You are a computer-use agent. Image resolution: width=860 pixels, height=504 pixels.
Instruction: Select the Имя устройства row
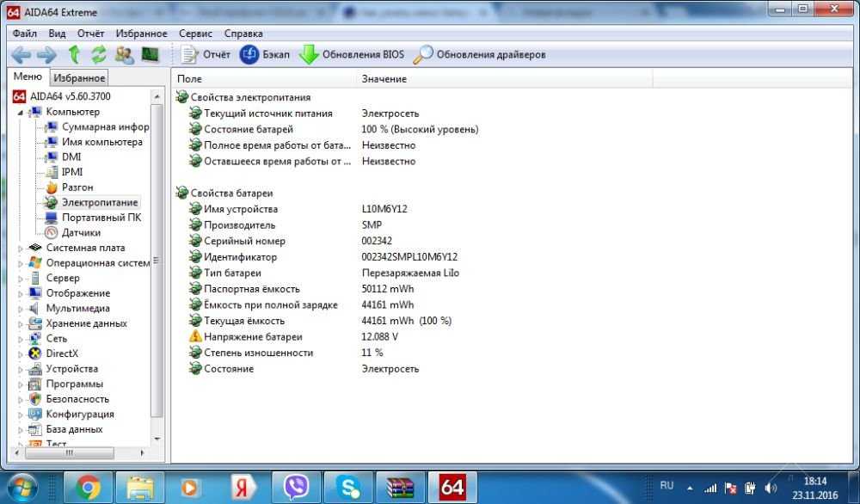click(298, 209)
